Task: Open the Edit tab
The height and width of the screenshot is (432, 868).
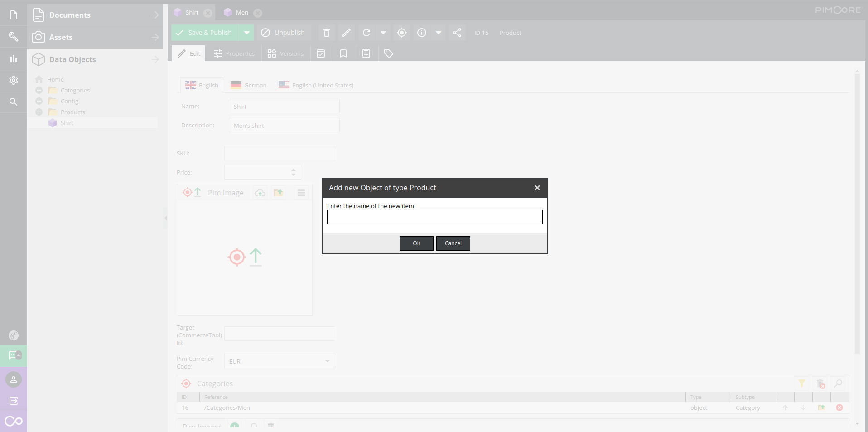Action: 189,53
